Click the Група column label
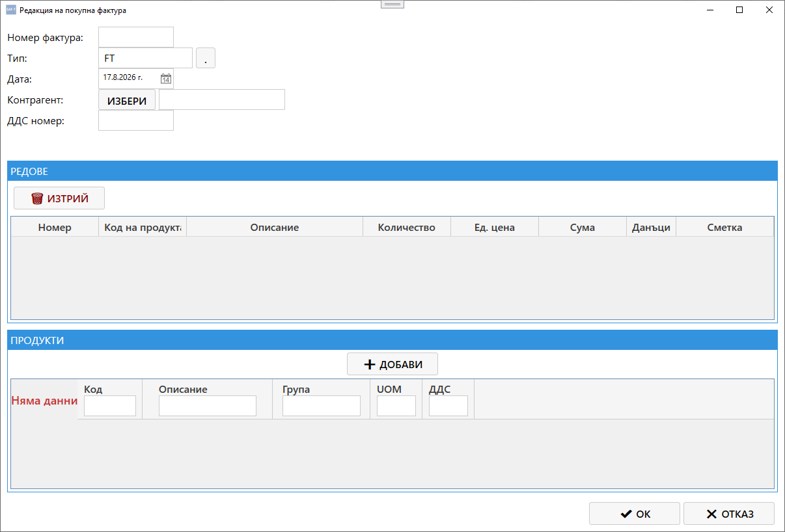The width and height of the screenshot is (785, 532). coord(296,389)
